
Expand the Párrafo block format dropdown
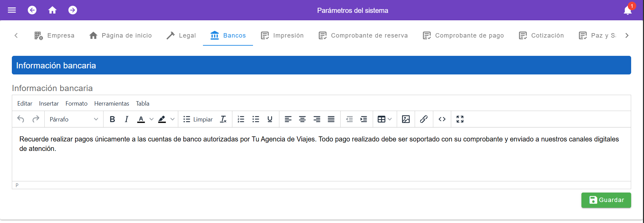click(x=74, y=119)
